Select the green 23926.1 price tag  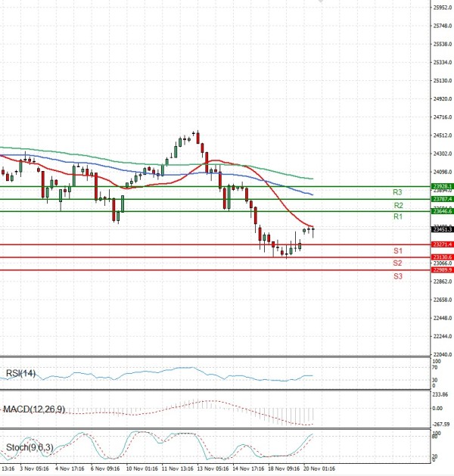point(442,185)
